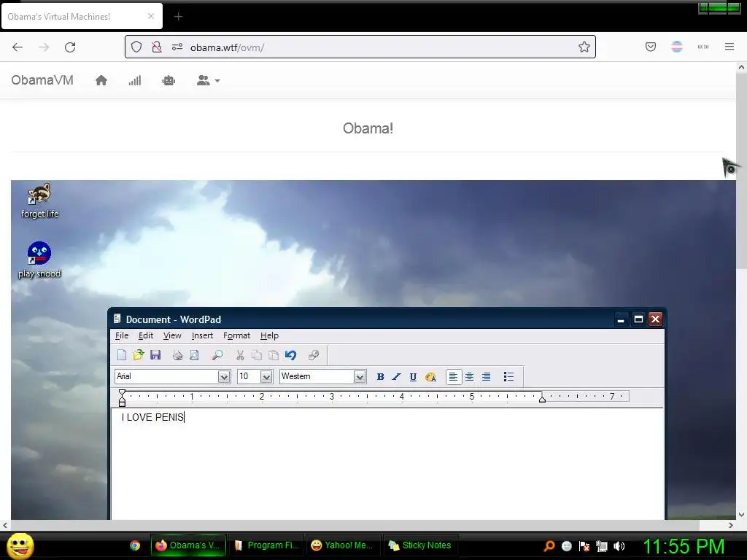The image size is (747, 560).
Task: Click the forget life desktop shortcut
Action: [39, 201]
